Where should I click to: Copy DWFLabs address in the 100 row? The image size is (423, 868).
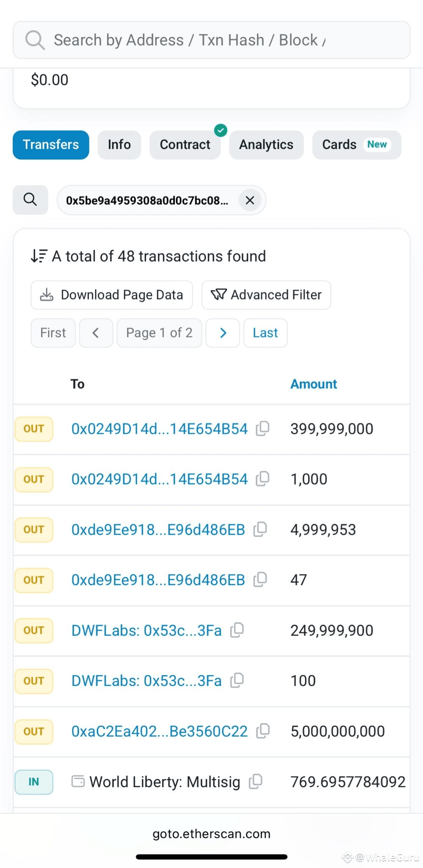coord(237,681)
